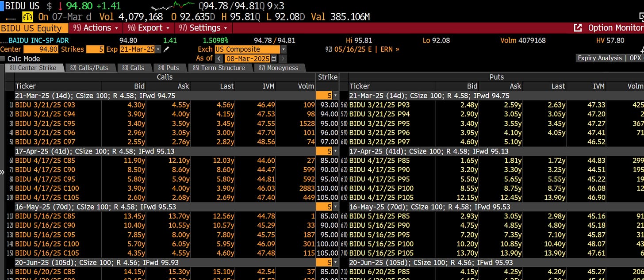
Task: Click the Strike column header
Action: (327, 77)
